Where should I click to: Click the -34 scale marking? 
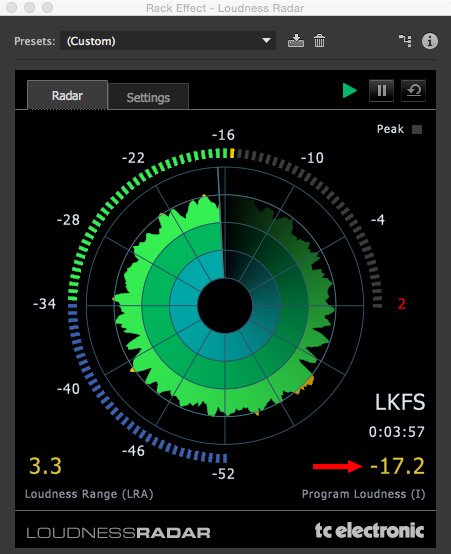coord(44,303)
